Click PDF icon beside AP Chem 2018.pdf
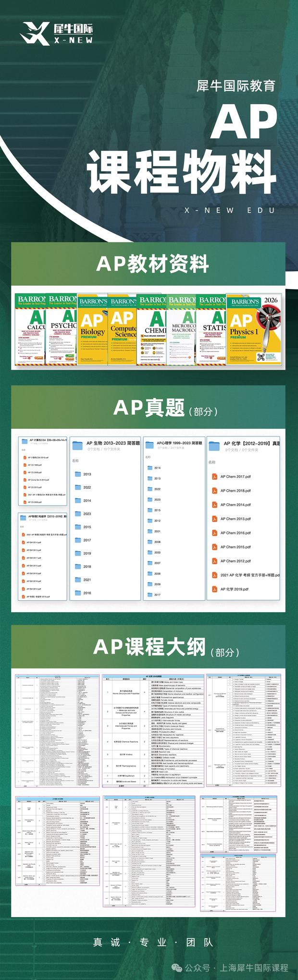298x980 pixels. (x=214, y=491)
